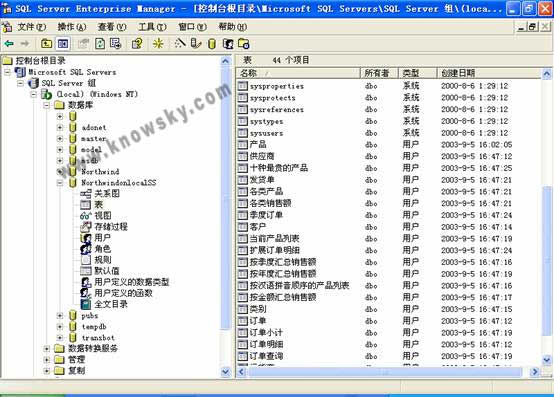
Task: Collapse the NorthwindonlocalSS database node
Action: 60,183
